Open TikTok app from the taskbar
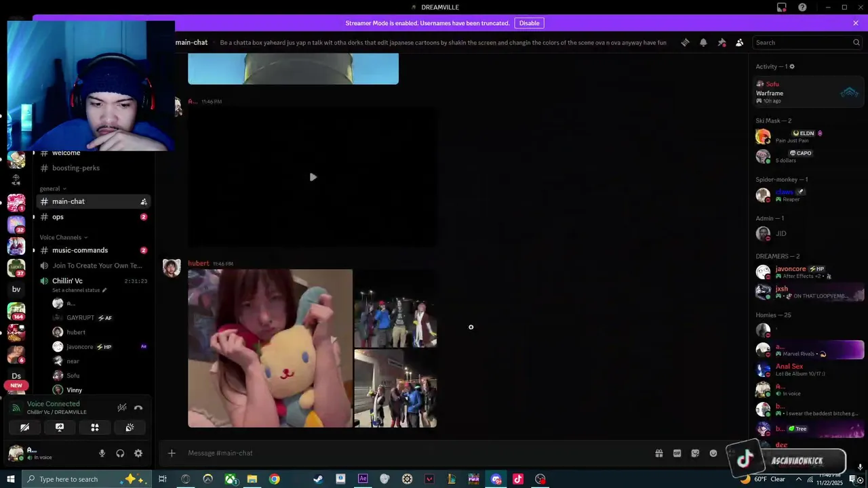Viewport: 868px width, 488px height. tap(518, 479)
